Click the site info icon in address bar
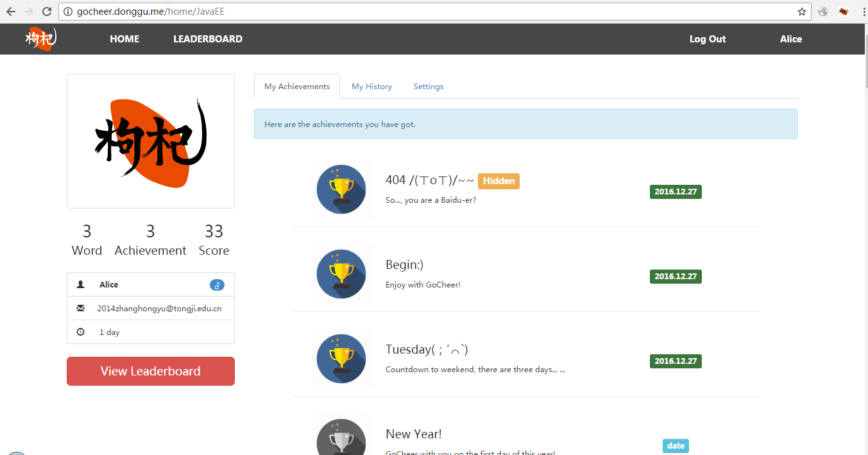This screenshot has width=868, height=455. click(69, 12)
